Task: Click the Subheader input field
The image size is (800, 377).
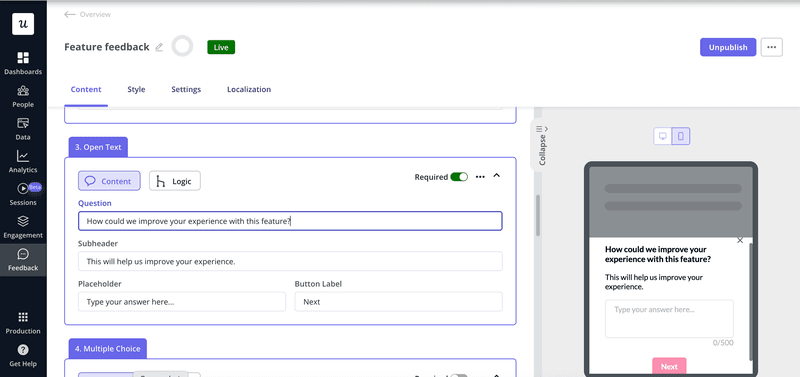Action: pyautogui.click(x=290, y=261)
